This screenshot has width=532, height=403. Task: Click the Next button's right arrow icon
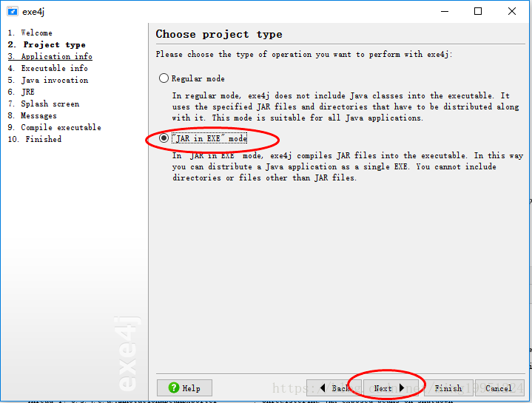(402, 388)
